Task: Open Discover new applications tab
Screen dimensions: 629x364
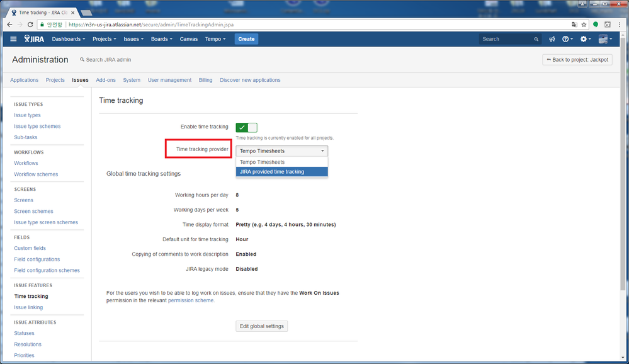Action: (250, 80)
